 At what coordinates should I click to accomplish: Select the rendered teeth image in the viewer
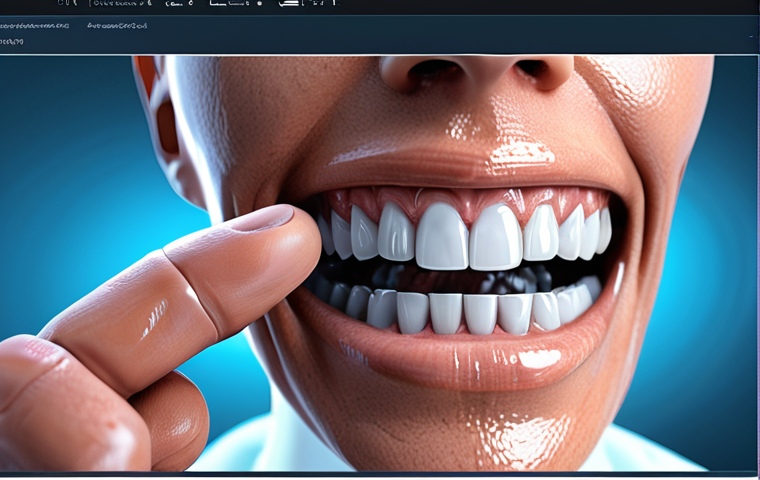click(x=378, y=263)
